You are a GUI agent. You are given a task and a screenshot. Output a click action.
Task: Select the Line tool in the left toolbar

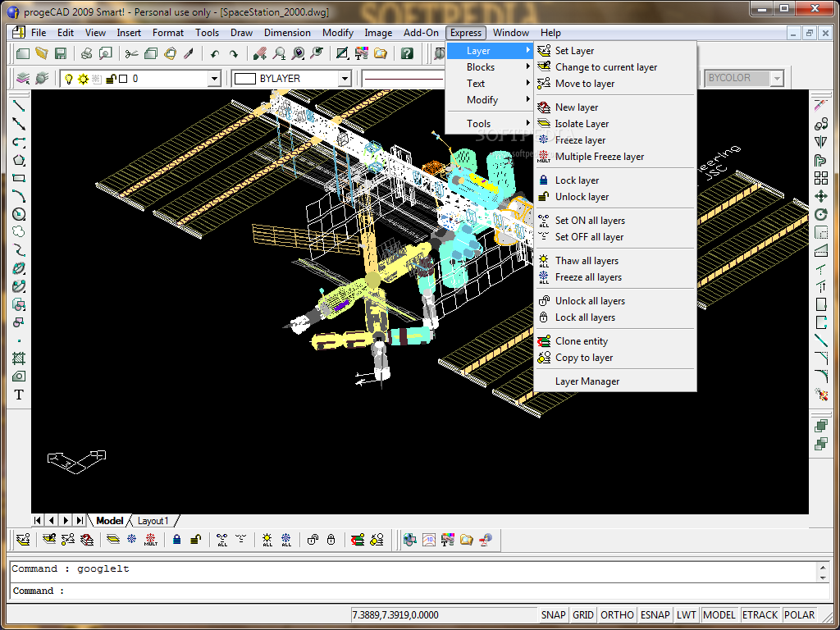click(x=19, y=106)
